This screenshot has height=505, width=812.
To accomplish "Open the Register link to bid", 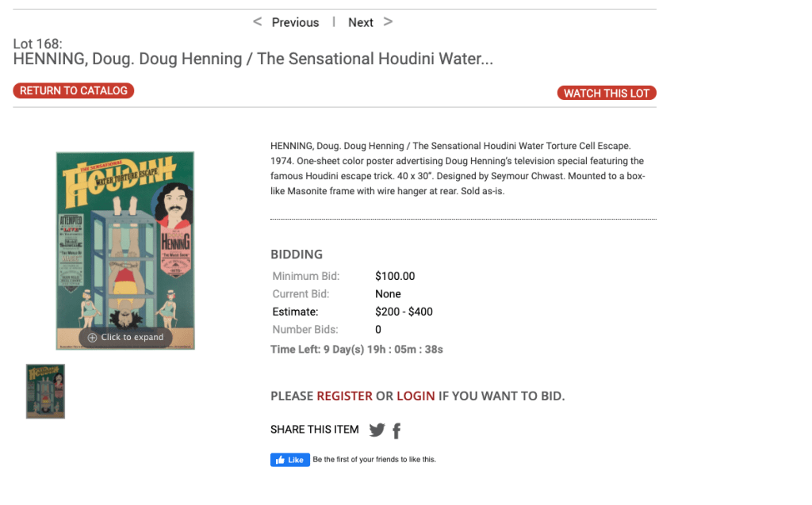I will pos(344,396).
